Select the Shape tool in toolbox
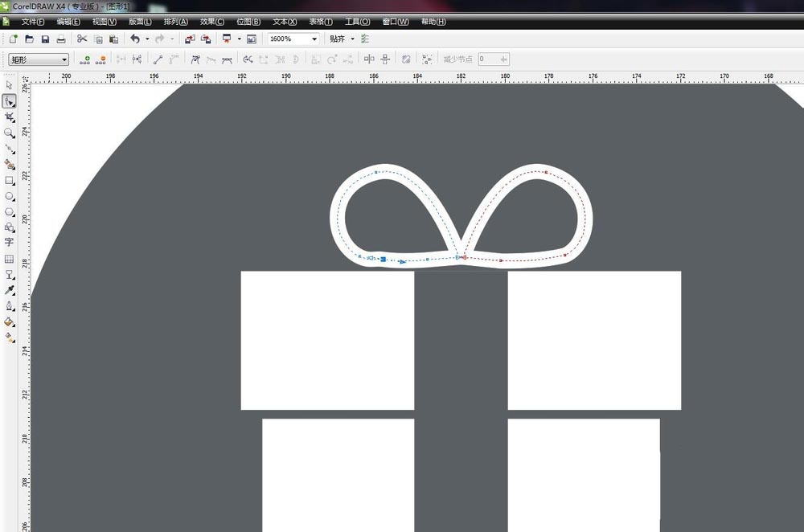The image size is (804, 532). tap(9, 101)
